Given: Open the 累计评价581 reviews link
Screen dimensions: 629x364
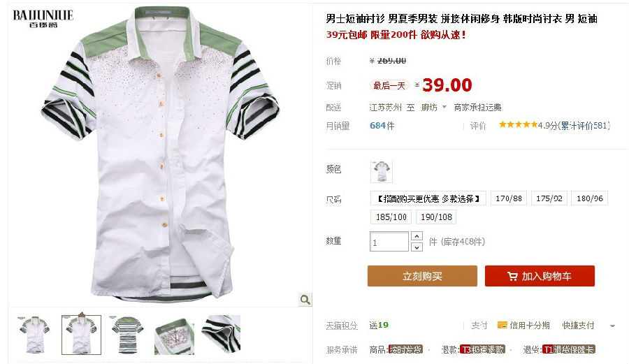Looking at the screenshot, I should 585,126.
